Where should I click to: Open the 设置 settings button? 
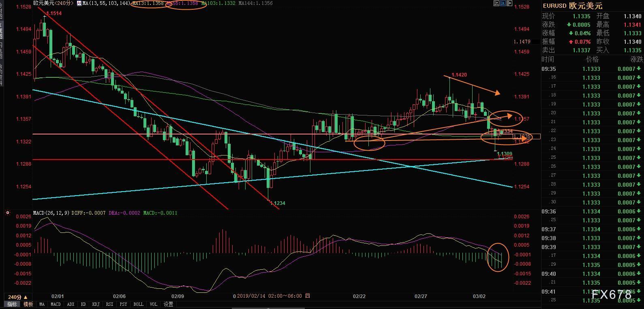169,304
